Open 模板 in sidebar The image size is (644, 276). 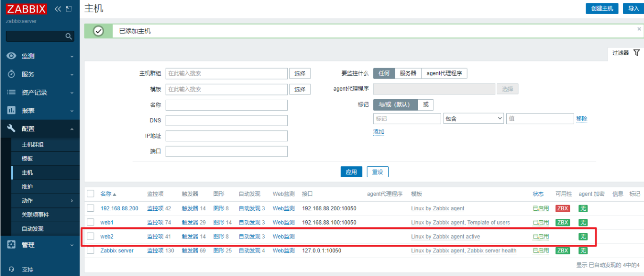click(27, 159)
